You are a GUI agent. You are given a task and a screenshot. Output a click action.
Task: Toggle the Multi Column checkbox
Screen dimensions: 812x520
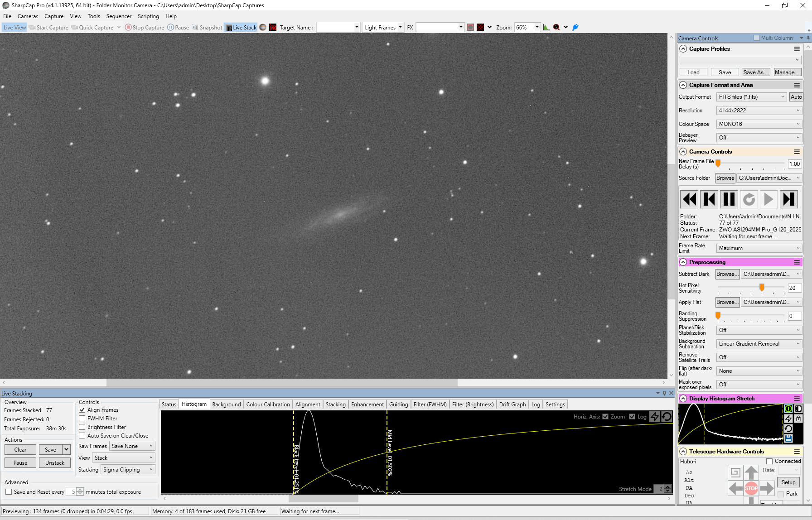click(x=757, y=38)
